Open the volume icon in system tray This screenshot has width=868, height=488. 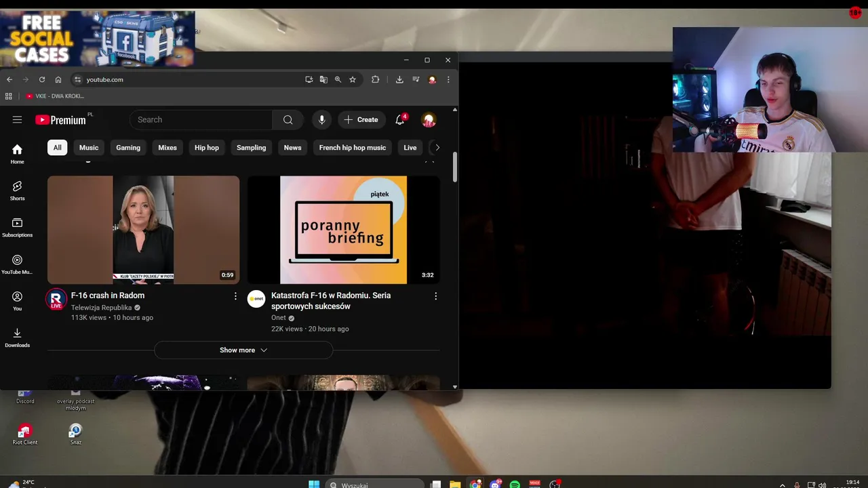tap(823, 485)
